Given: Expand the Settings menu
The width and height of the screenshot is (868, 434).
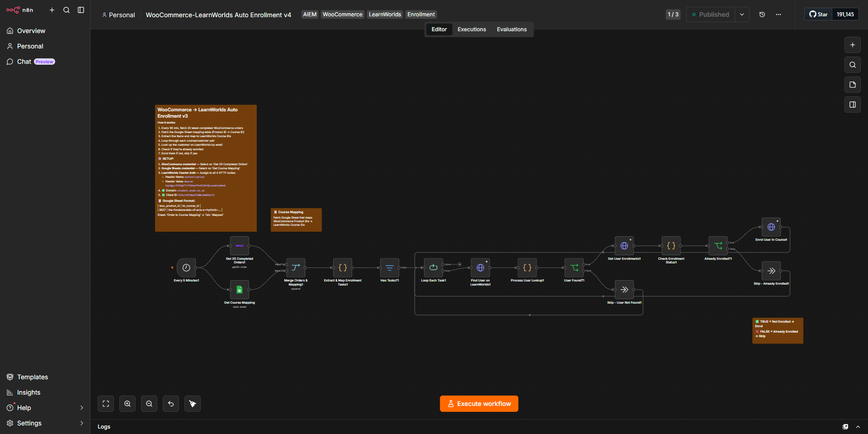Looking at the screenshot, I should [x=45, y=423].
